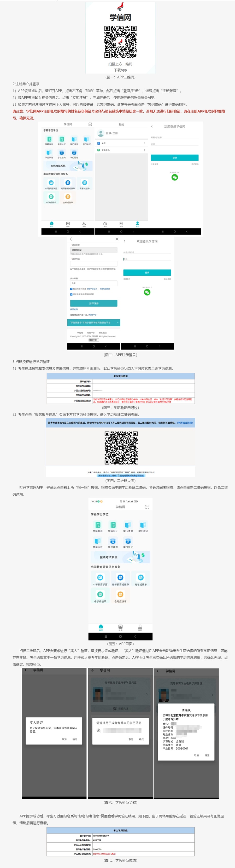Screen dimensions: 235x868
Task: Tap avatar beside 登录/注册 on 我的 page
Action: pyautogui.click(x=101, y=133)
